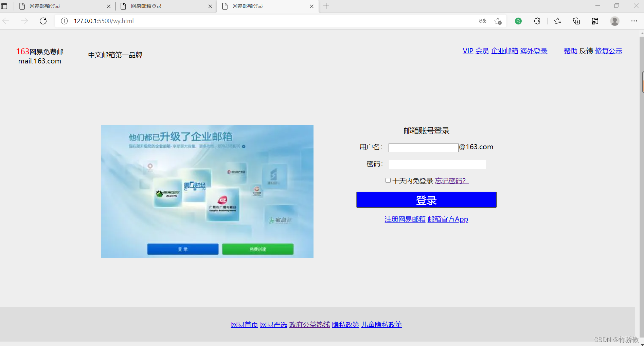Click the 163网易免费邮 logo text
644x346 pixels.
40,52
